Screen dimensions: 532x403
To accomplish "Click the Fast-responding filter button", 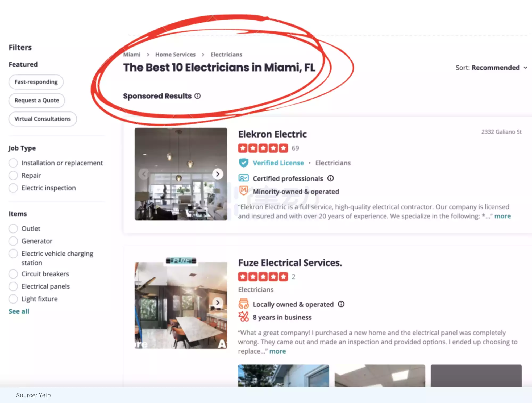I will (36, 82).
